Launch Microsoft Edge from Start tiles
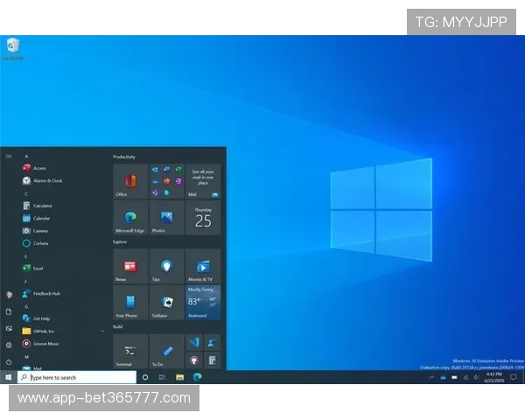This screenshot has width=525, height=420. 130,217
